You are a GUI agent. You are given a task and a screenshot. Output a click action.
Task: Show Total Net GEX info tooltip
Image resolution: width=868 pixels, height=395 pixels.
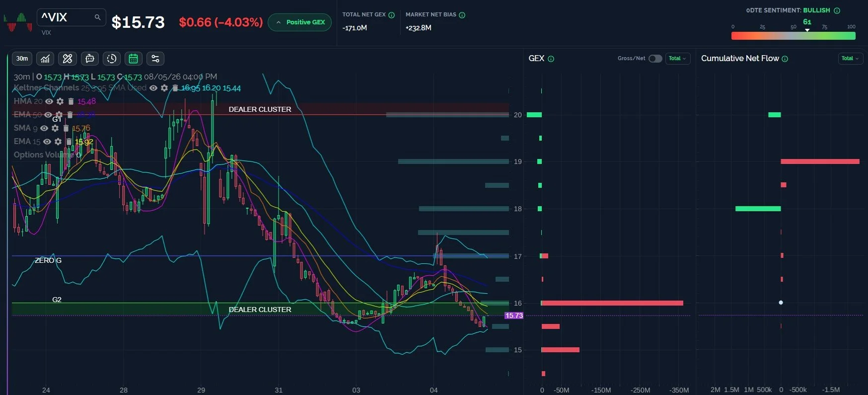pyautogui.click(x=391, y=15)
